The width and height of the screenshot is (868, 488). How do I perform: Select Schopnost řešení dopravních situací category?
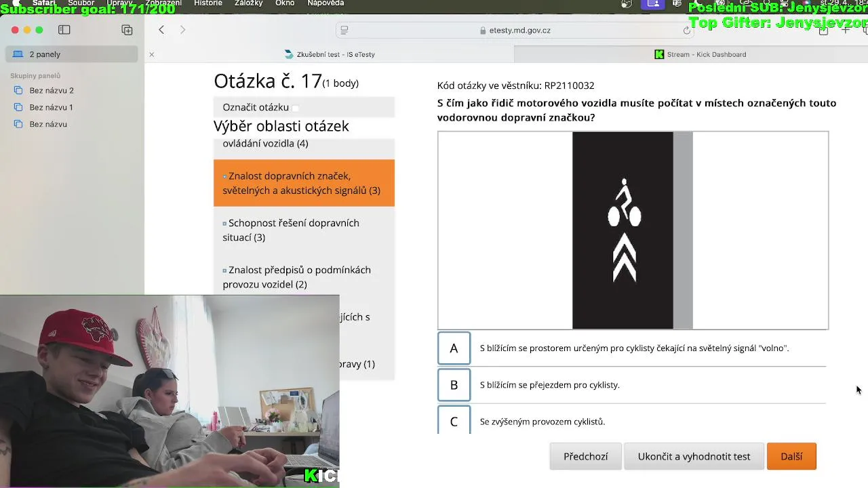point(304,230)
